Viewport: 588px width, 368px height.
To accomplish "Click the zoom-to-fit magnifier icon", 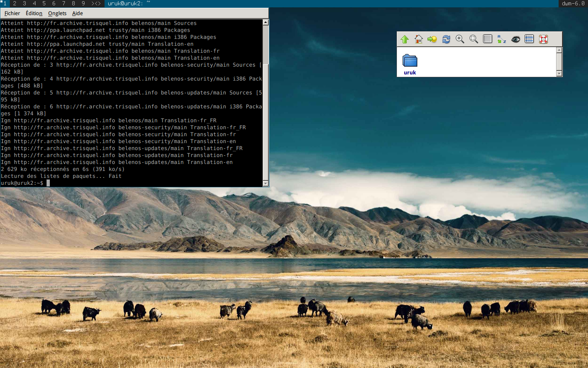I will point(474,39).
